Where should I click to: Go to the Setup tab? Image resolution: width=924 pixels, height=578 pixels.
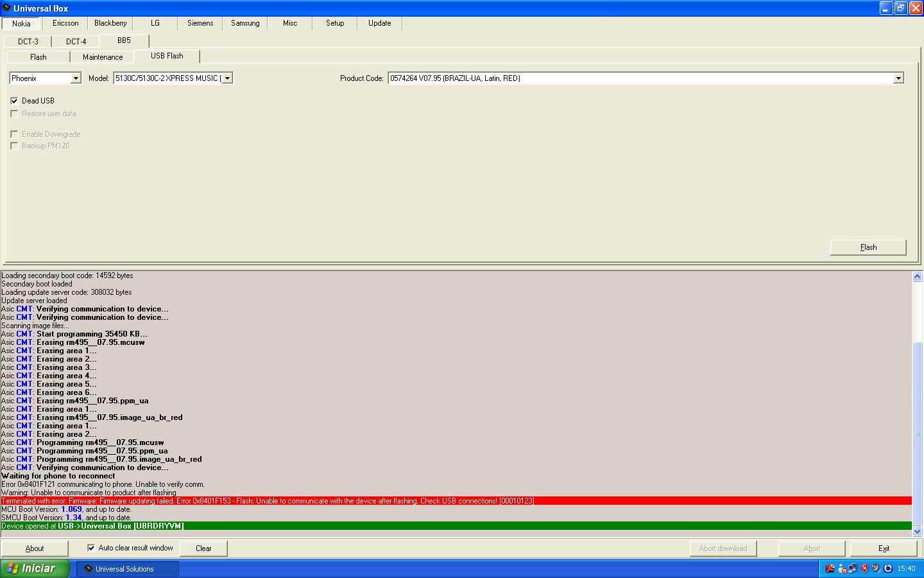point(335,23)
